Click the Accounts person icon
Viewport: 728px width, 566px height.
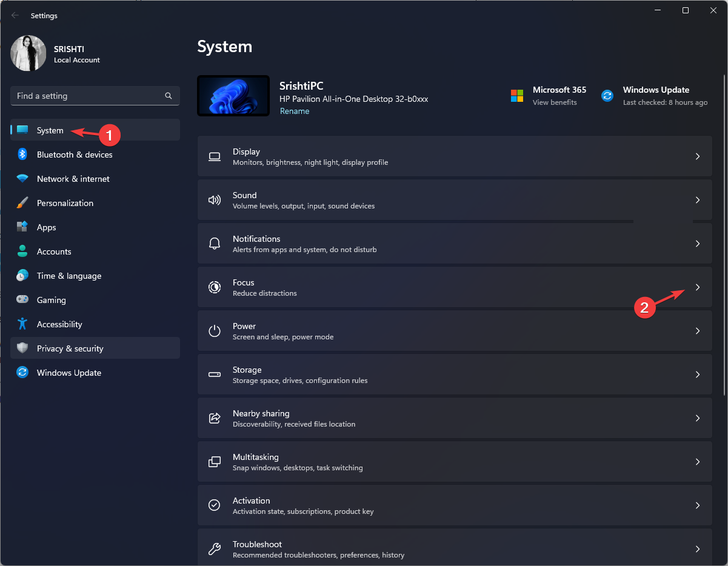(x=22, y=251)
